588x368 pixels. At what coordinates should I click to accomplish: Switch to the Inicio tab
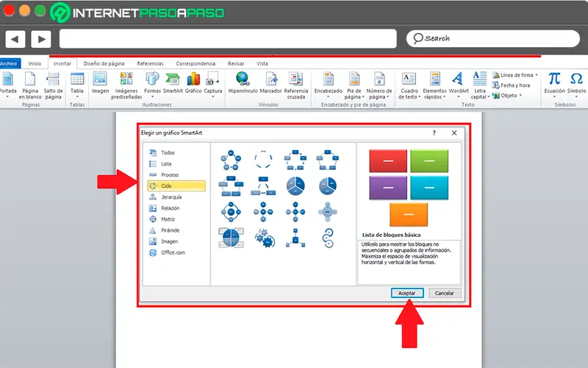pos(35,63)
